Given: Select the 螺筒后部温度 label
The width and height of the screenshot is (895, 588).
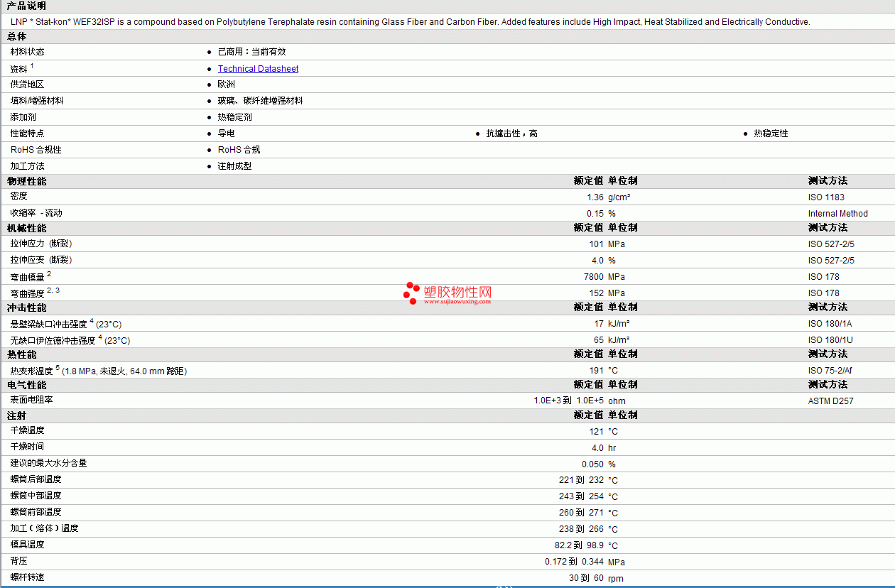Looking at the screenshot, I should (36, 479).
